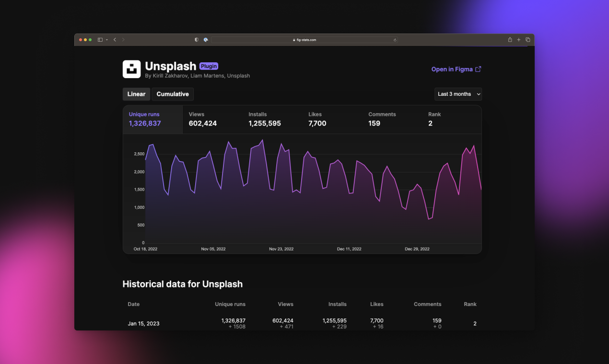Open a new tab with the plus icon
This screenshot has height=364, width=609.
click(x=519, y=40)
